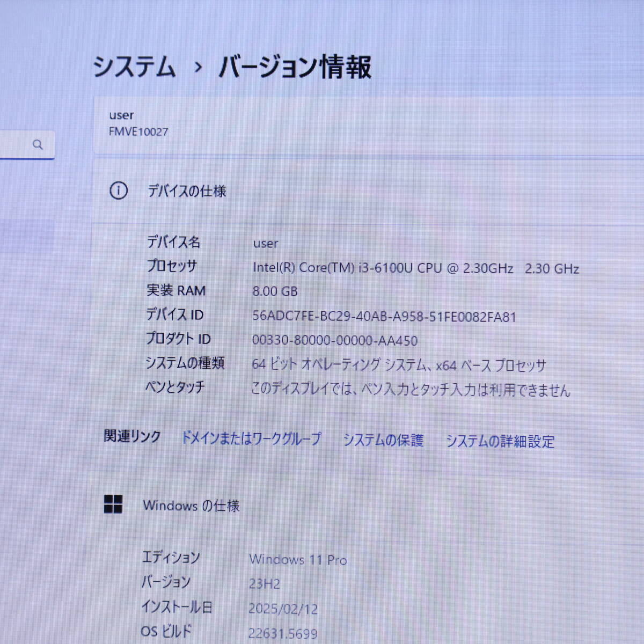This screenshot has height=644, width=644.
Task: Select the 8.00 GB RAM value
Action: point(275,291)
